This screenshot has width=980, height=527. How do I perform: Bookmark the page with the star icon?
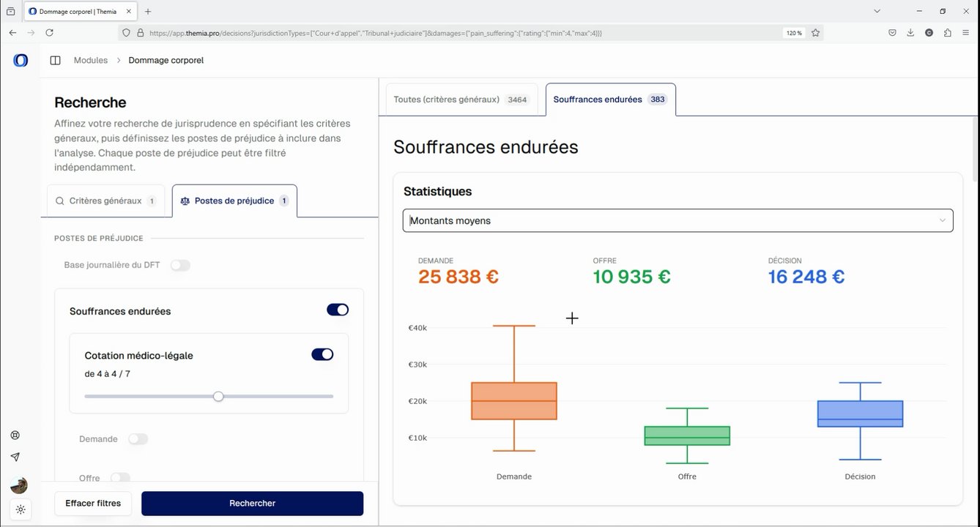(815, 33)
